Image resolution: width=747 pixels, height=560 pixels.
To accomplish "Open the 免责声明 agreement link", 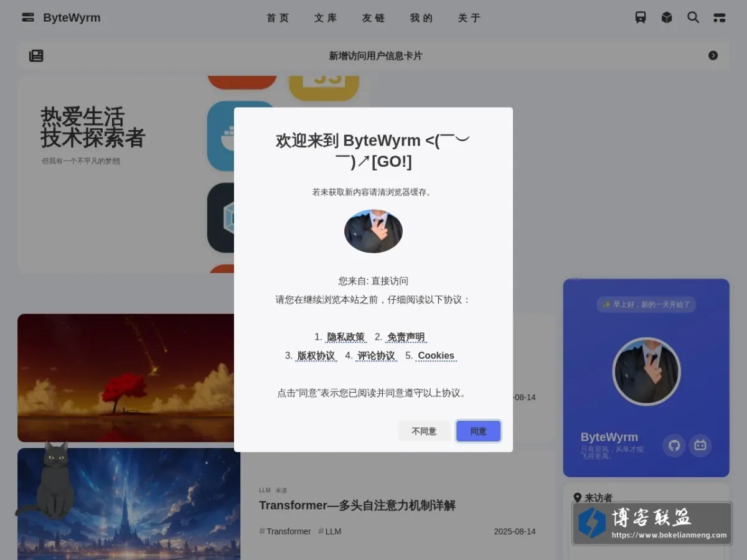I will [x=406, y=337].
